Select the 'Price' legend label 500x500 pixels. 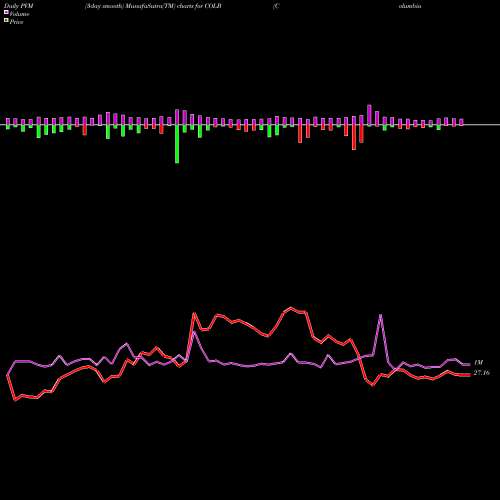coord(17,22)
